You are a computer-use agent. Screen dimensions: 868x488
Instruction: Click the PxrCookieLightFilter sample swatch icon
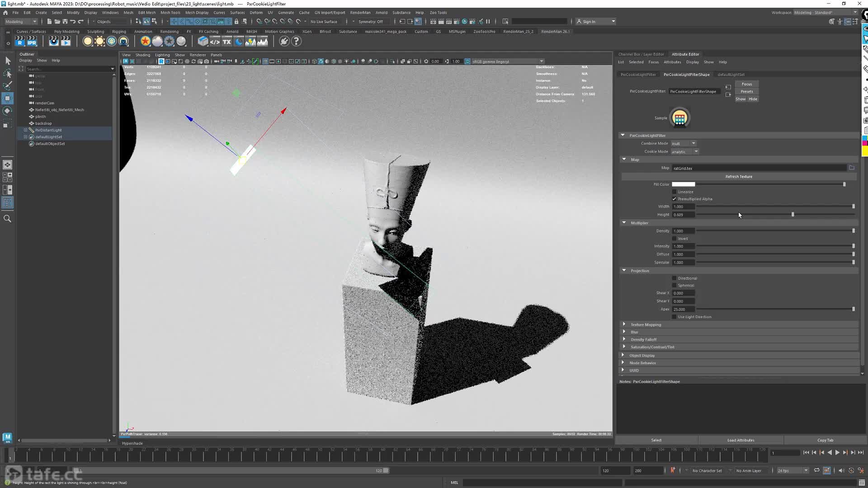[679, 118]
